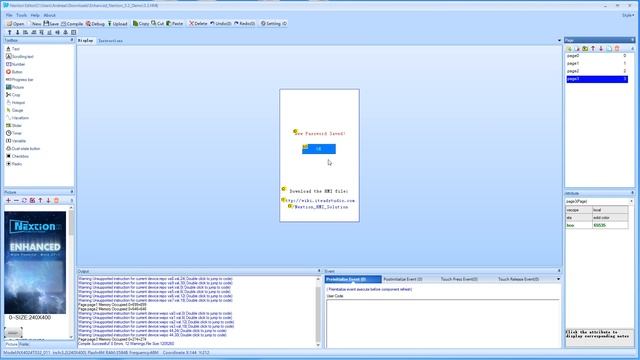The image size is (640, 360).
Task: Select highlighted page3 in Page list
Action: pos(597,79)
